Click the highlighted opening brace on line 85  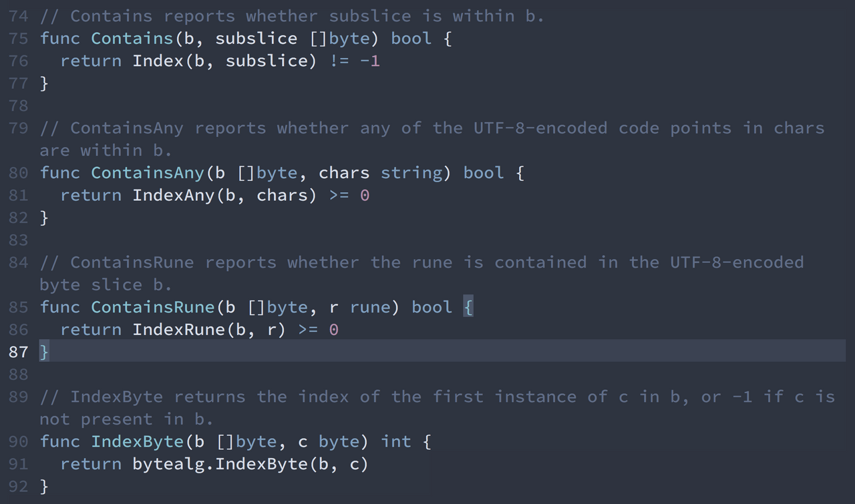tap(468, 308)
